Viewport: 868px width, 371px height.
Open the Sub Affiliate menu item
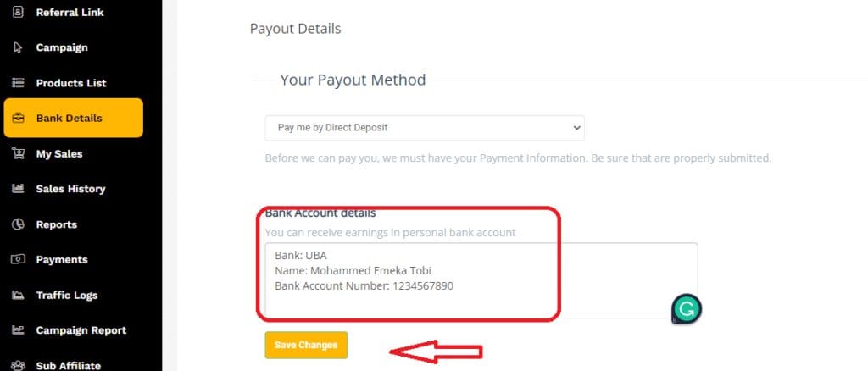pyautogui.click(x=68, y=365)
